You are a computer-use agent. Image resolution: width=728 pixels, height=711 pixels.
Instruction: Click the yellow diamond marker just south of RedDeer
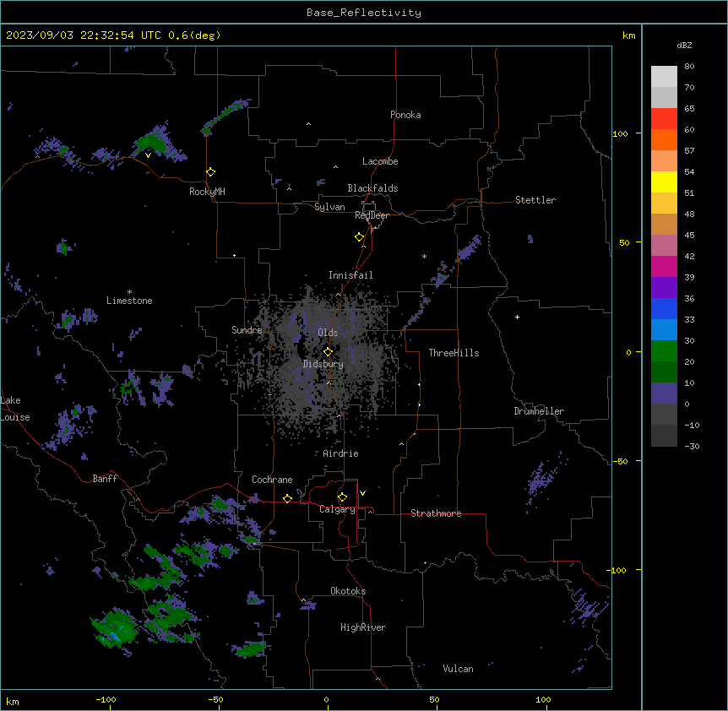click(x=360, y=237)
